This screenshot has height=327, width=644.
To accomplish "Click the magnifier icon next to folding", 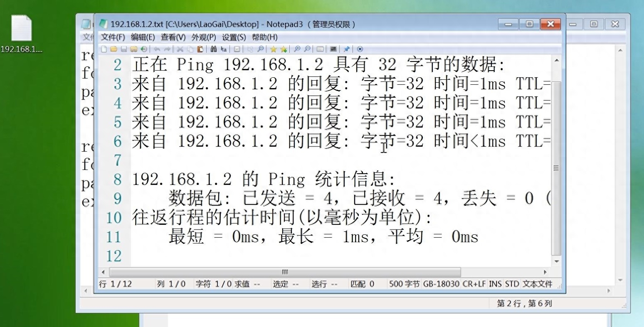I will tap(261, 49).
